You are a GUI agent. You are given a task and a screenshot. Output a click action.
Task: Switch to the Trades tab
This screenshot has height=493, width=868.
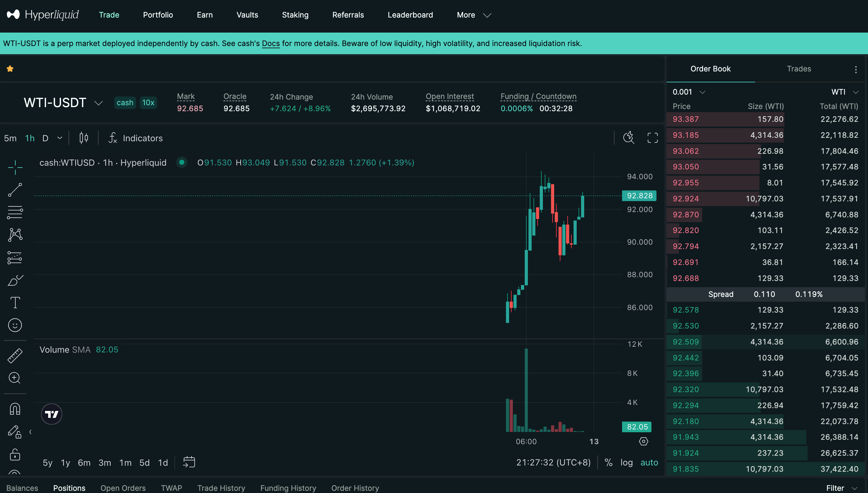pyautogui.click(x=799, y=69)
